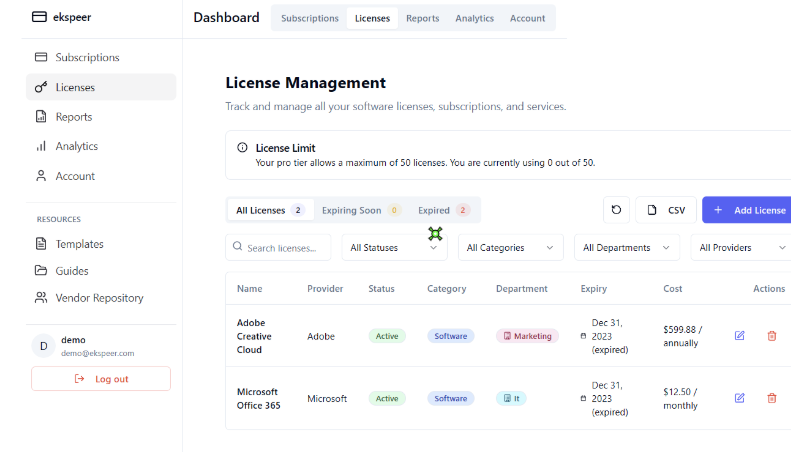Expand the All Categories filter
The width and height of the screenshot is (791, 452).
pos(510,247)
